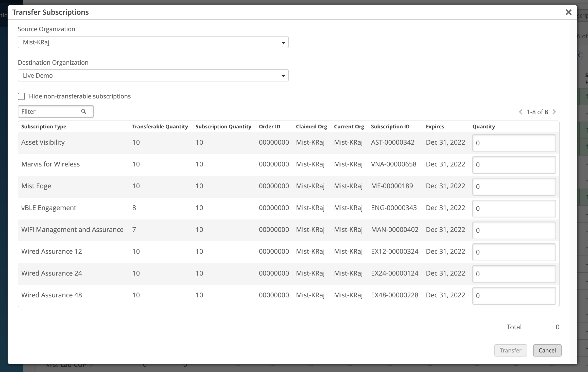Click Quantity field for Wired Assurance 48
This screenshot has height=372, width=588.
(x=514, y=296)
